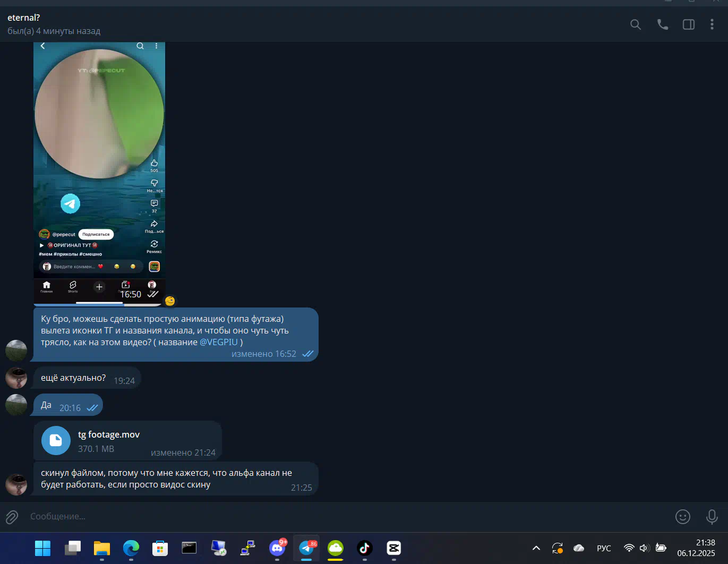The height and width of the screenshot is (564, 728).
Task: Select the 'скинул файлом' message text
Action: 166,478
